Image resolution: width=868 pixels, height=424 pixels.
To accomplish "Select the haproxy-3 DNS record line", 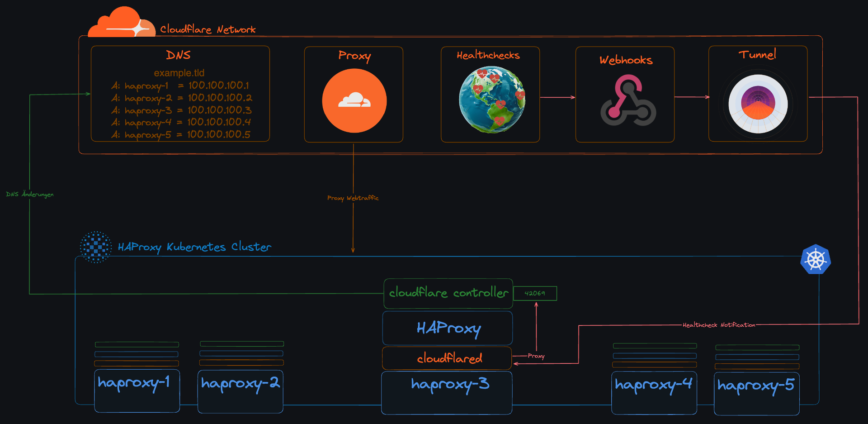I will point(181,110).
